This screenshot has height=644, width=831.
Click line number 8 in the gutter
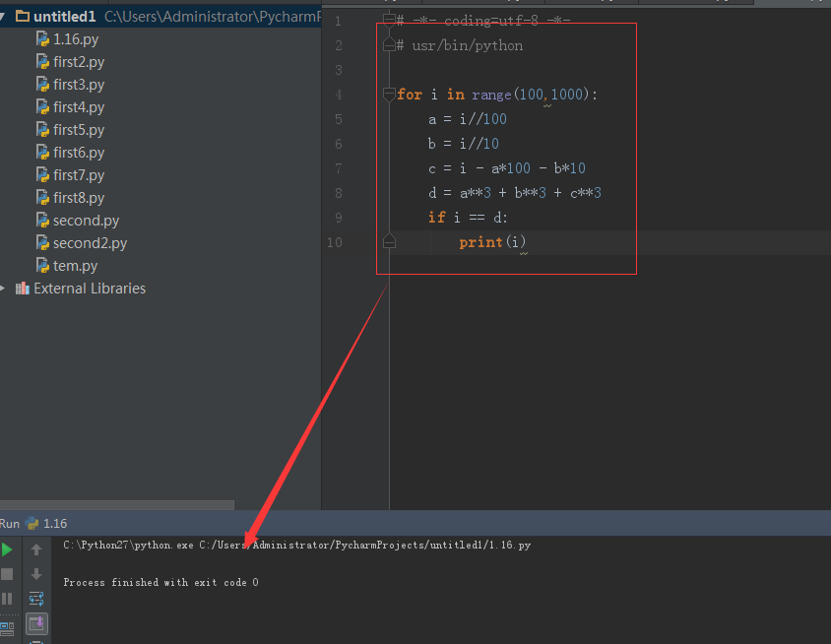click(339, 193)
